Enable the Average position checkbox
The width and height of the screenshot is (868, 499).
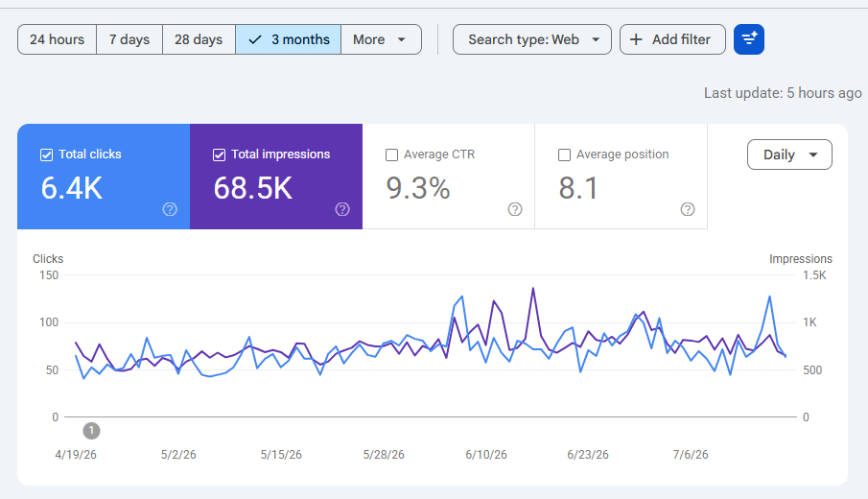(564, 155)
